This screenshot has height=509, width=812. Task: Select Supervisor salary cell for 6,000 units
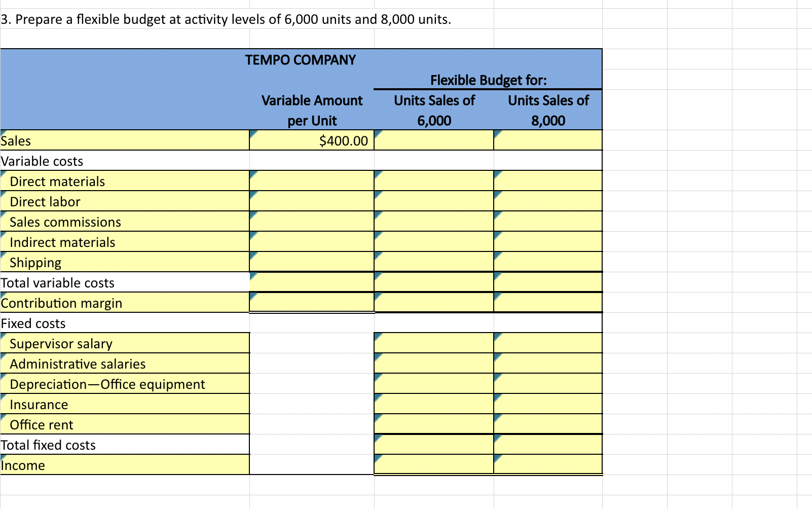coord(434,343)
